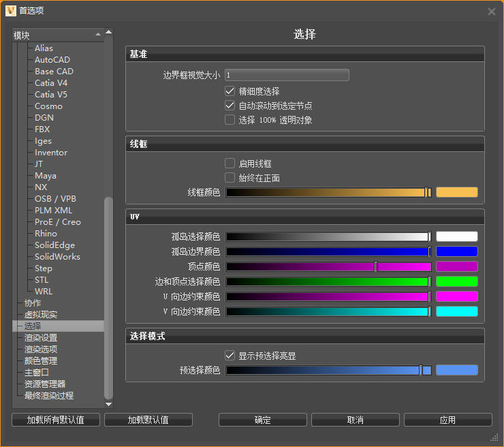Open 最终渲染过程 preferences category

click(49, 395)
